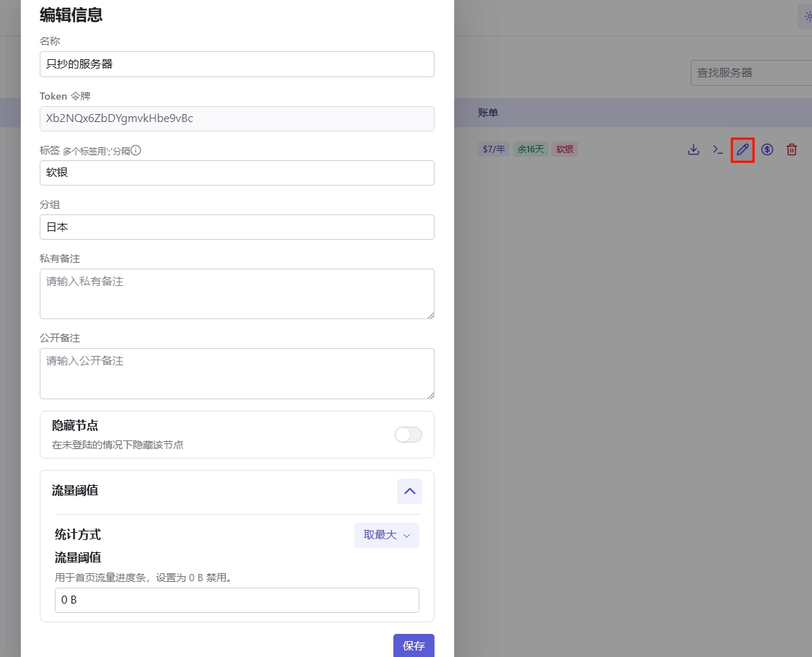Collapse the 流量阈值 panel chevron
The width and height of the screenshot is (812, 657).
pyautogui.click(x=409, y=491)
